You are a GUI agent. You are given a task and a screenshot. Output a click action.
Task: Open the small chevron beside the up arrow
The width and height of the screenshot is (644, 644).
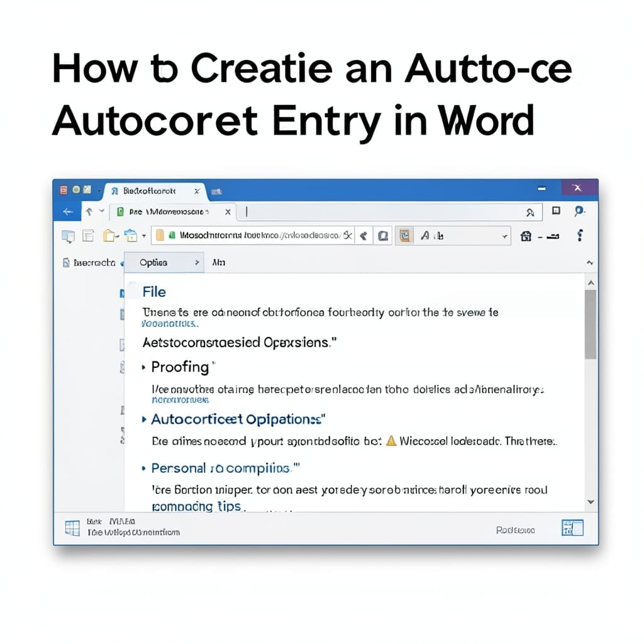pos(101,211)
